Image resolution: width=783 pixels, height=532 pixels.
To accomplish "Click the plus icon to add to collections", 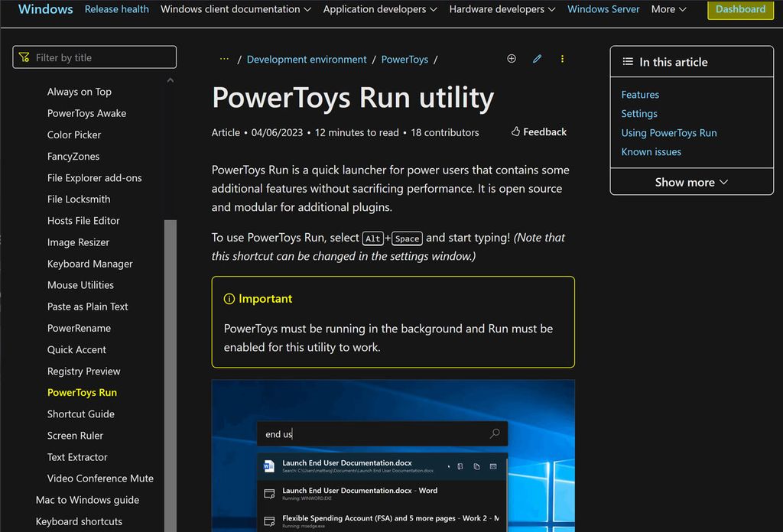I will [512, 58].
